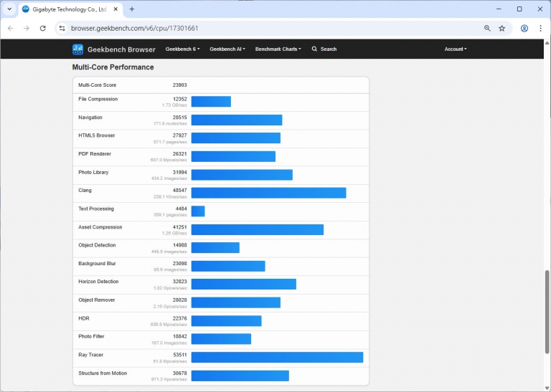Click the URL address bar field
The height and width of the screenshot is (392, 551).
273,28
